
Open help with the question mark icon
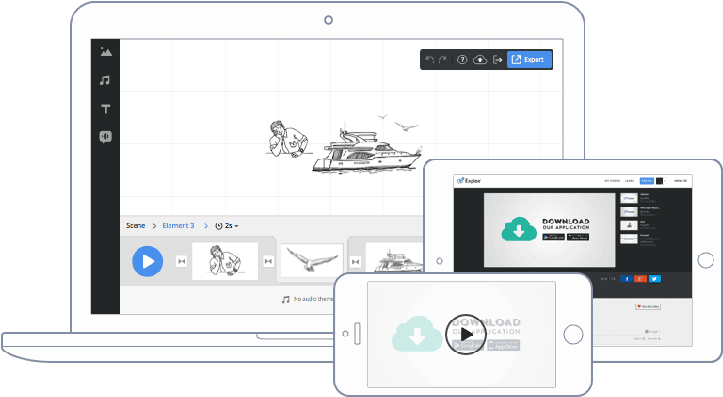tap(462, 59)
